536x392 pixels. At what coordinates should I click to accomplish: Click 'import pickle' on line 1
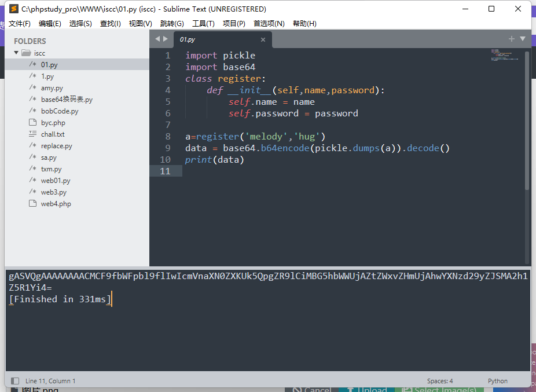tap(220, 56)
